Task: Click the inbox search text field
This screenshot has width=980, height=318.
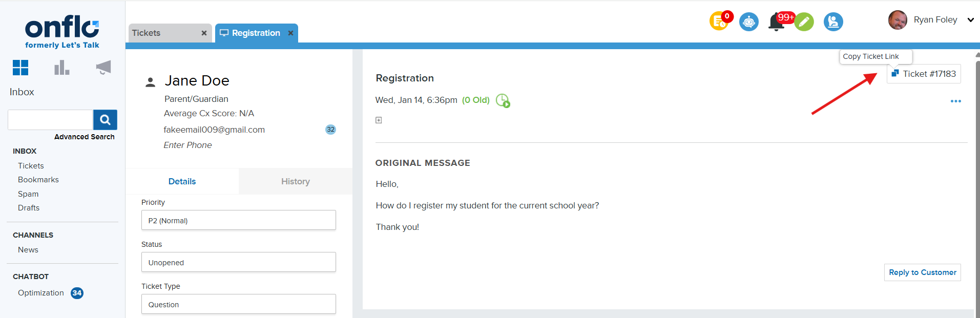Action: tap(50, 120)
